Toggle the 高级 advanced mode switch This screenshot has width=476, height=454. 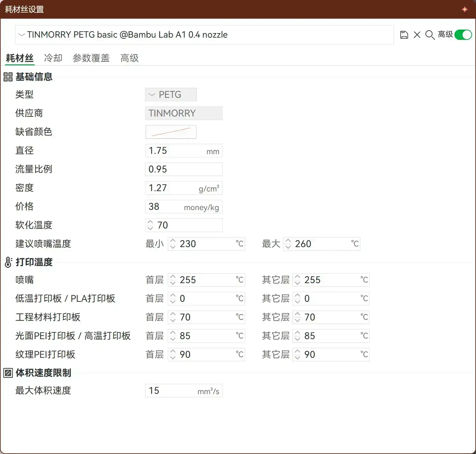pos(463,35)
